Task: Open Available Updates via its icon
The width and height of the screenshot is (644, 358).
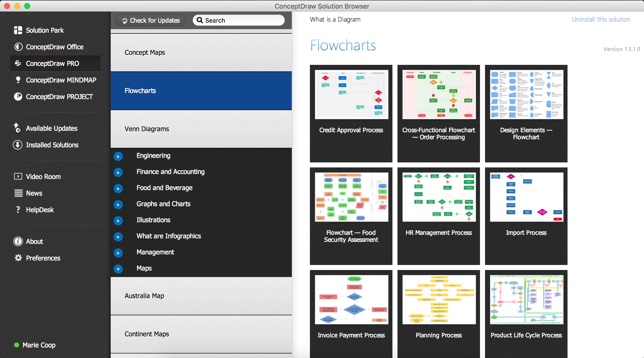Action: (17, 128)
